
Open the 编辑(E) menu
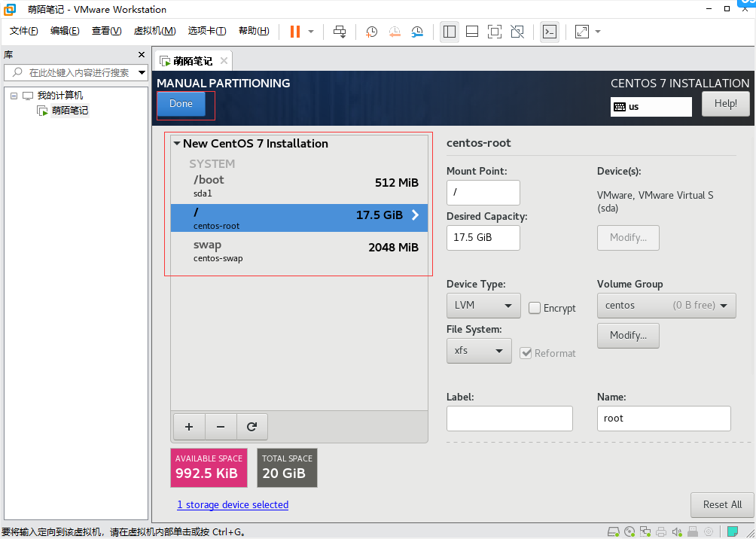65,31
